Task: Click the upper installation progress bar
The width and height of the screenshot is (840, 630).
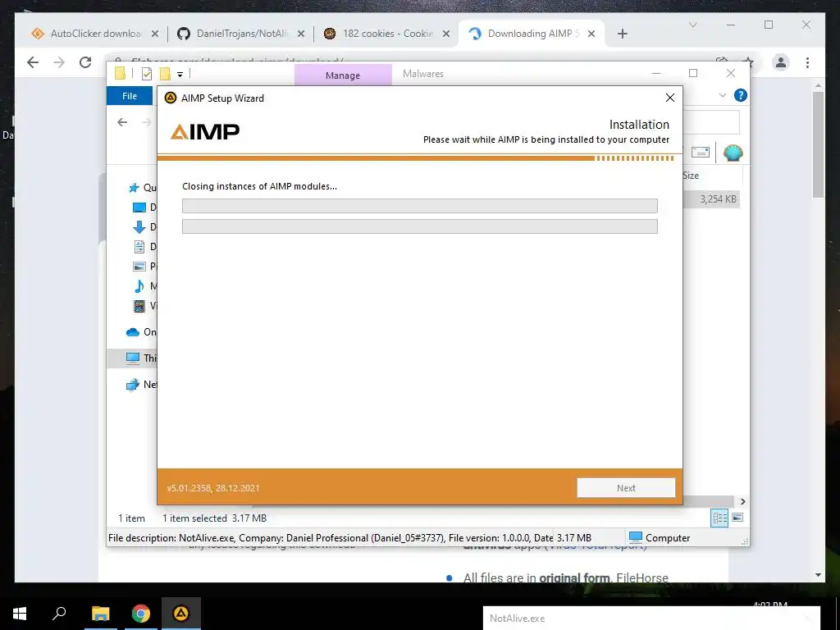Action: (419, 206)
